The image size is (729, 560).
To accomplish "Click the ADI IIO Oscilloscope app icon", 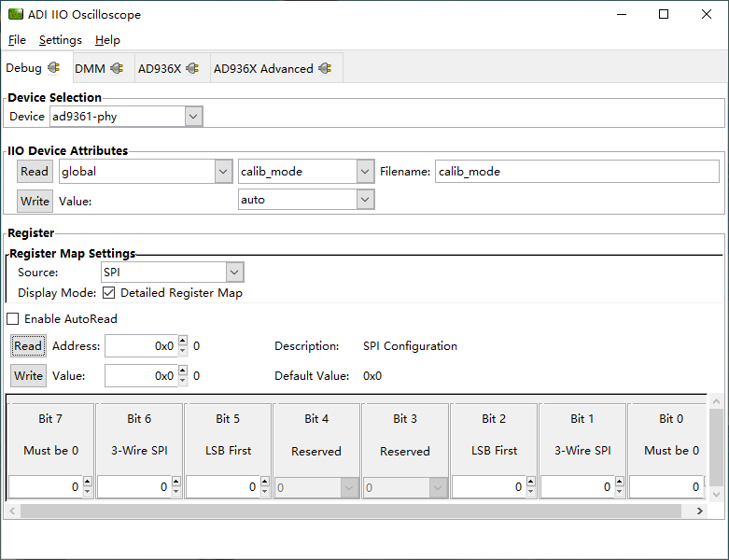I will (x=15, y=14).
